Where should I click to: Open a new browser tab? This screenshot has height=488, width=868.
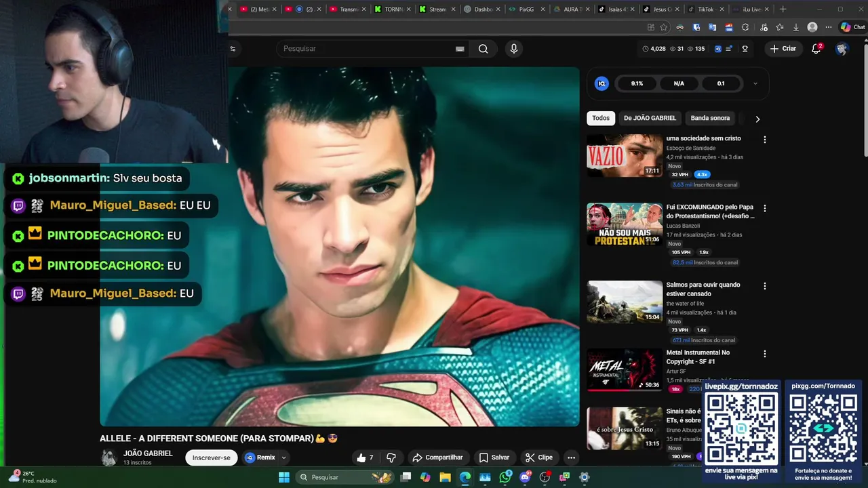(783, 9)
